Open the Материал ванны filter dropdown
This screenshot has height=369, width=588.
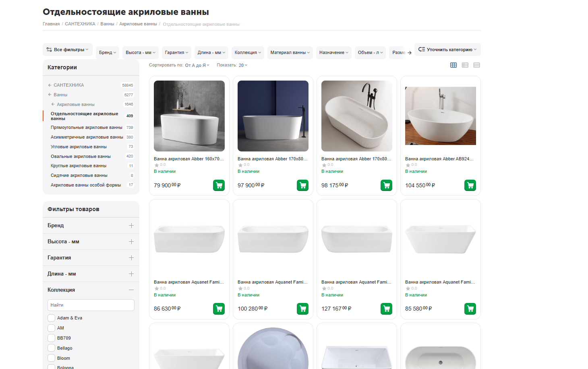point(290,52)
